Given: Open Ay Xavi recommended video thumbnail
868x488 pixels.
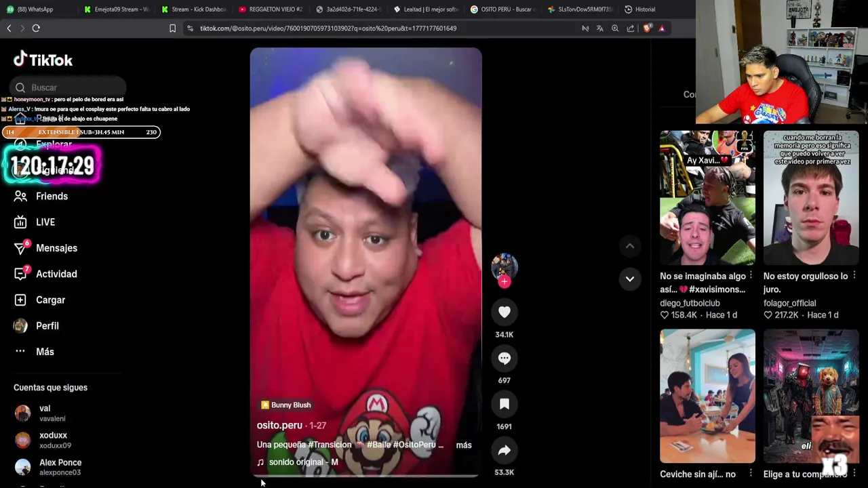Looking at the screenshot, I should click(x=707, y=197).
